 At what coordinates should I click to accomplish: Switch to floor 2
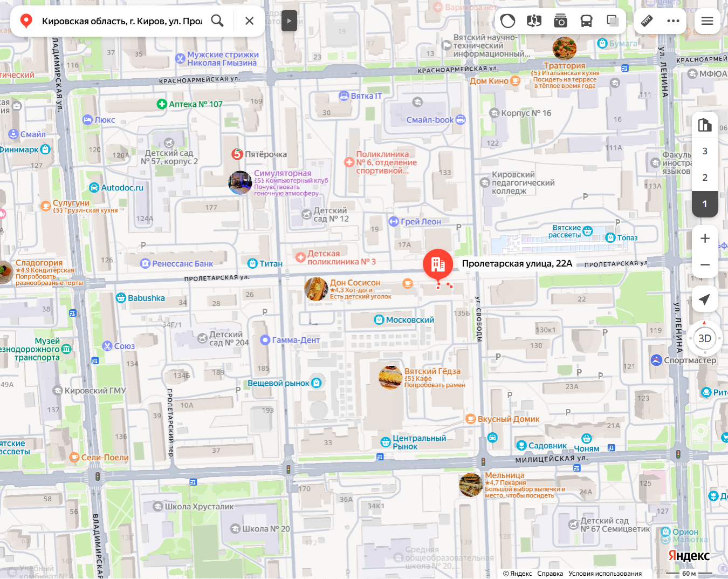tap(705, 178)
